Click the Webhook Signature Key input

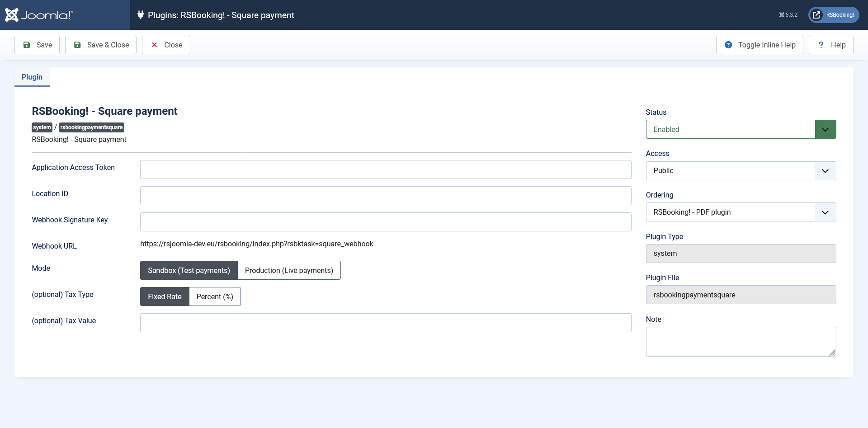point(386,222)
